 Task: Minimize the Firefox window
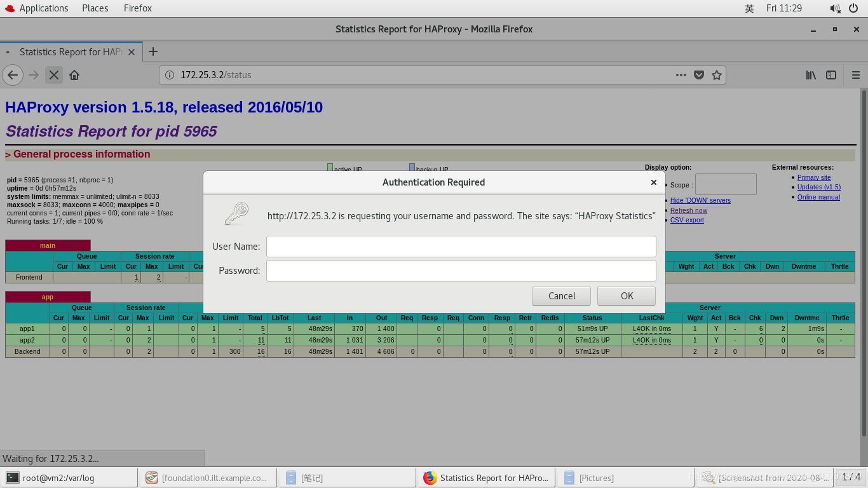813,29
